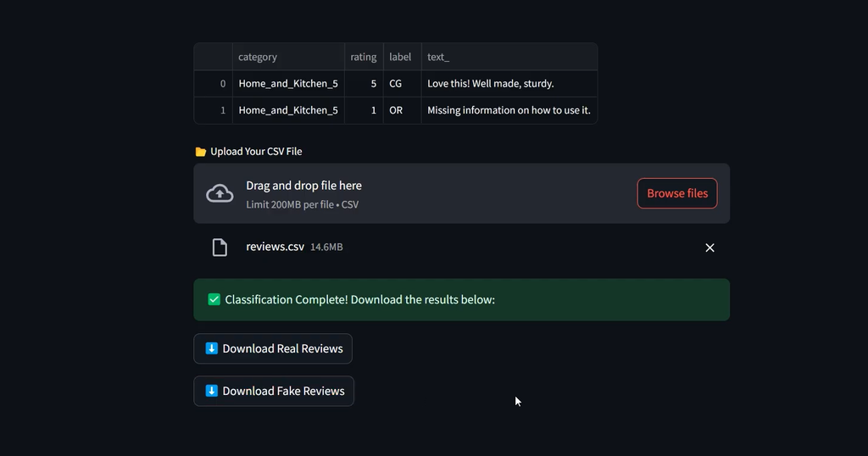Click the blue arrow icon on Download Fake Reviews
This screenshot has height=456, width=868.
211,391
